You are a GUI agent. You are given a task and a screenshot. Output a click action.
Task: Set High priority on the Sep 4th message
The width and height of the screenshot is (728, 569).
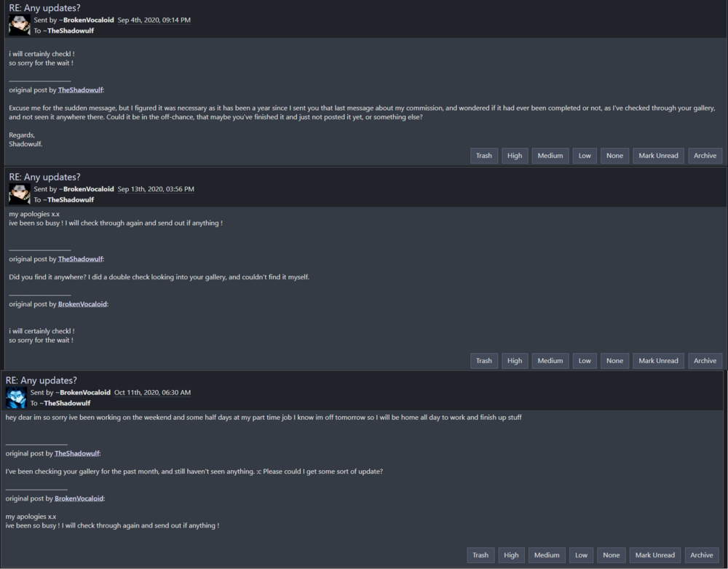[515, 156]
